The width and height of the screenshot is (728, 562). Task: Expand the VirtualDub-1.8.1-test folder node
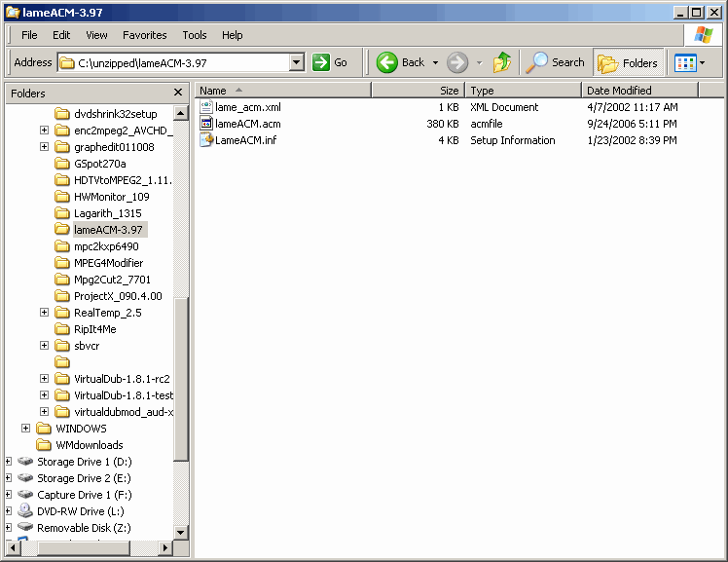click(44, 394)
